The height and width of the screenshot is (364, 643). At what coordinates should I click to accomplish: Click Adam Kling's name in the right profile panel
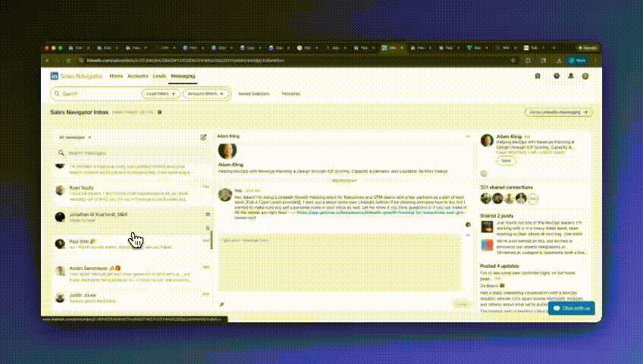point(509,136)
